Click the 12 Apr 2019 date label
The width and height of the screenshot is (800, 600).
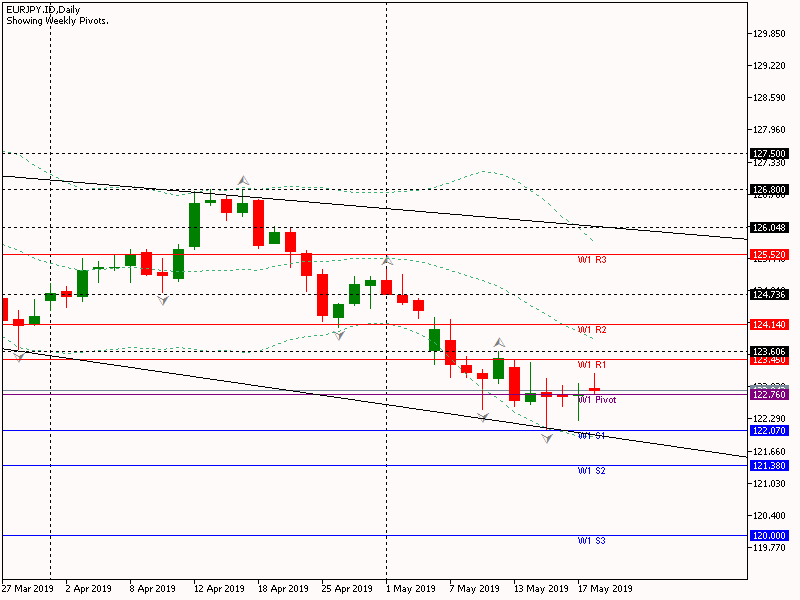[219, 589]
